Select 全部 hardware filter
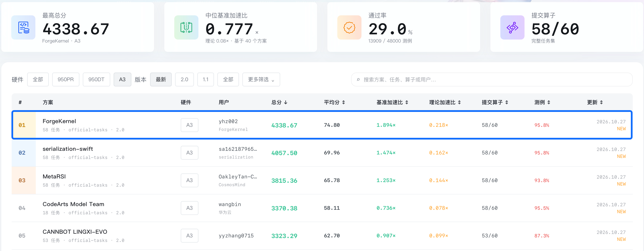Image resolution: width=644 pixels, height=251 pixels. pyautogui.click(x=38, y=79)
